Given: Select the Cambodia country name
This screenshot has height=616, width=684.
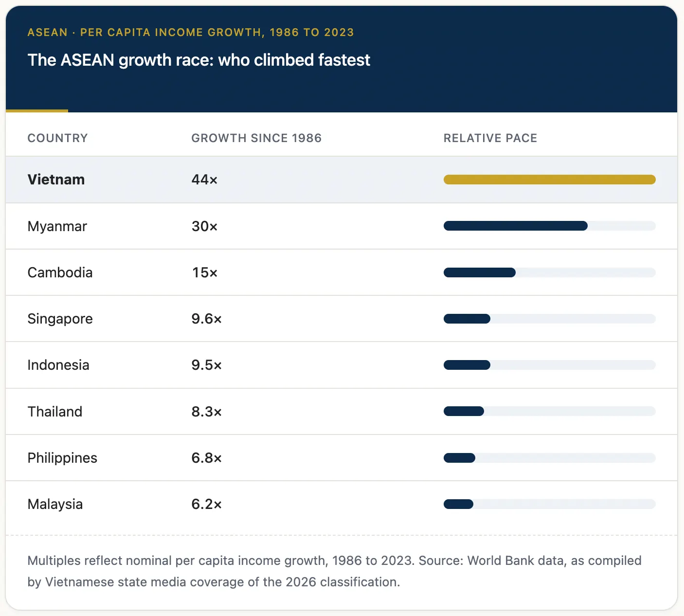Looking at the screenshot, I should (x=60, y=272).
